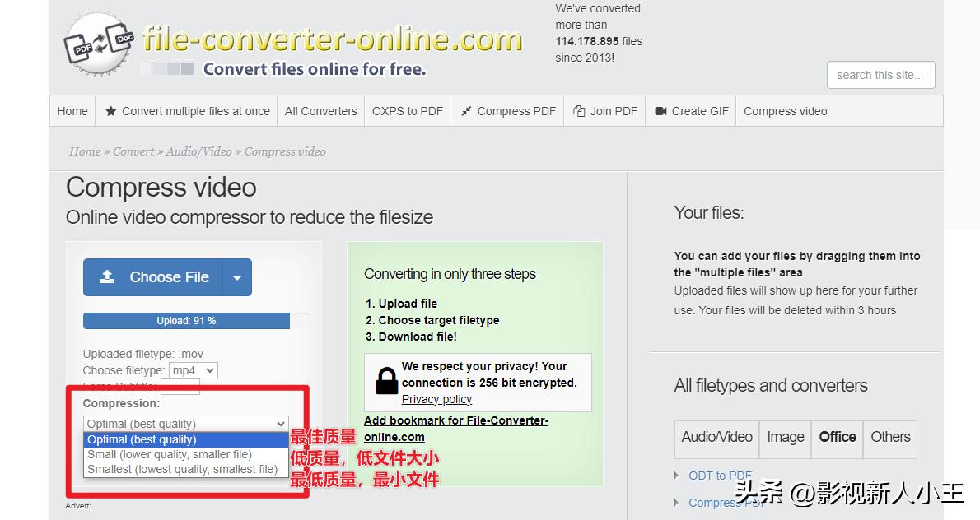This screenshot has width=980, height=520.
Task: Click the Compress video heading
Action: 161,188
